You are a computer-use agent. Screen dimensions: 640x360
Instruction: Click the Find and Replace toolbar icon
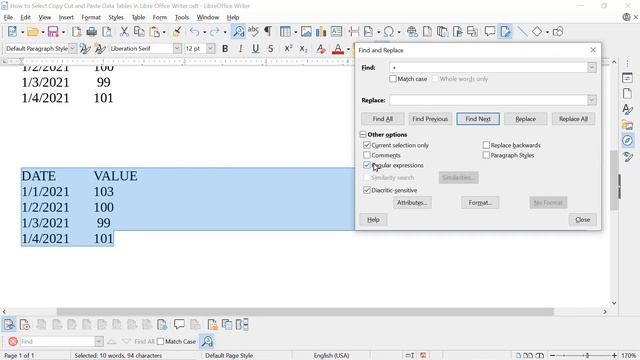[x=238, y=32]
